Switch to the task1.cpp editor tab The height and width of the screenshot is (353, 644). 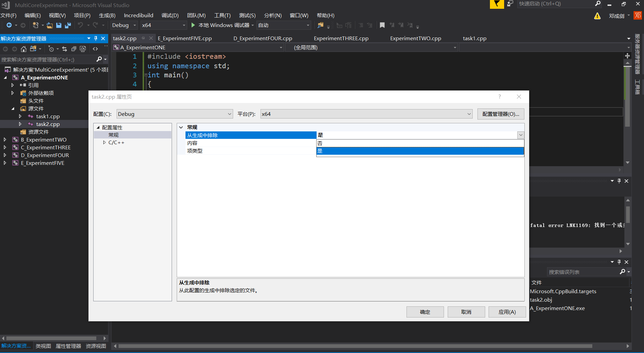click(475, 39)
